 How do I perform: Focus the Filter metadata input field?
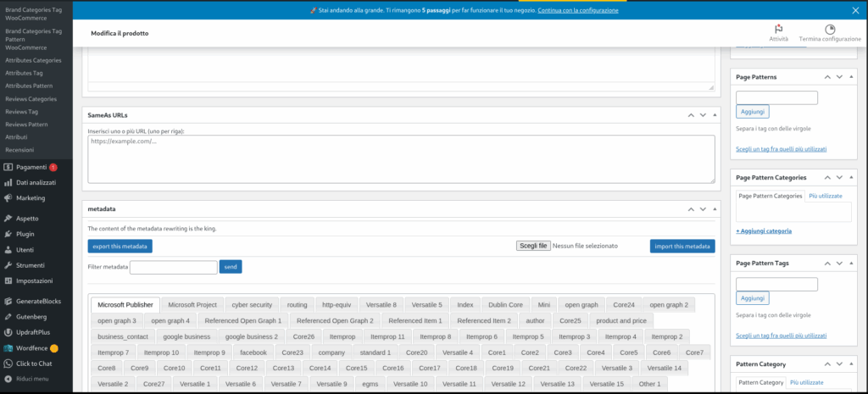click(173, 267)
